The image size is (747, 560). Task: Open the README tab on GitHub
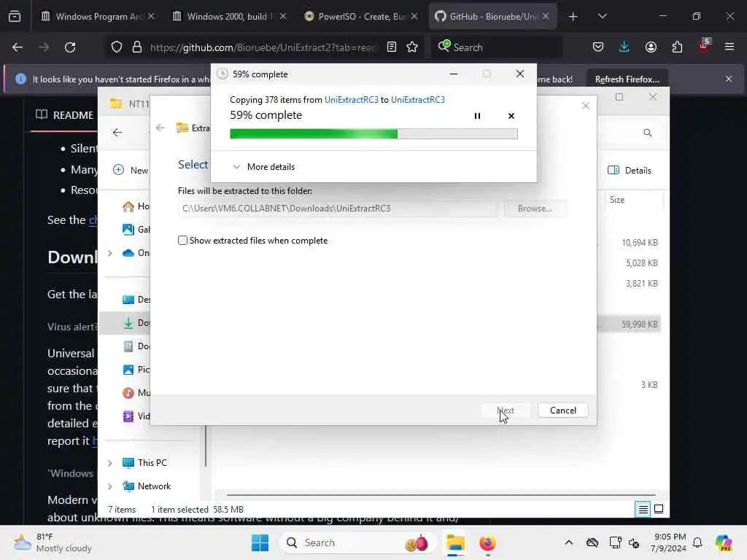(x=65, y=115)
